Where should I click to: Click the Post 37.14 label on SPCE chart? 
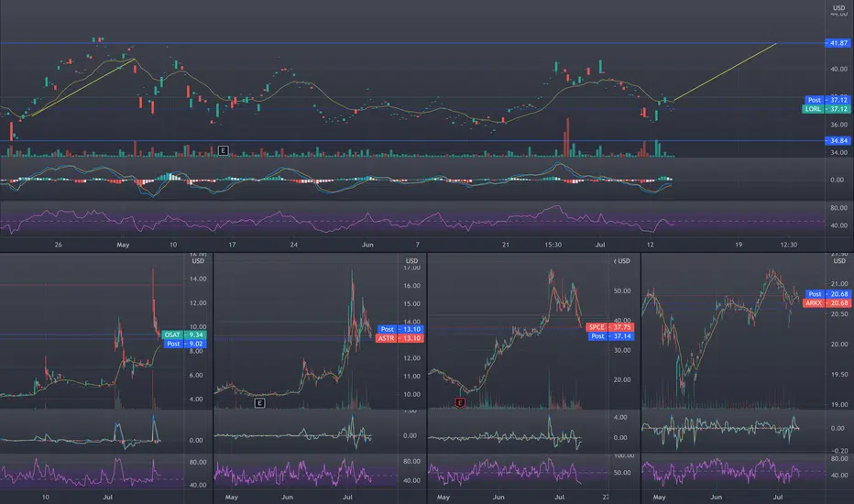[x=611, y=336]
